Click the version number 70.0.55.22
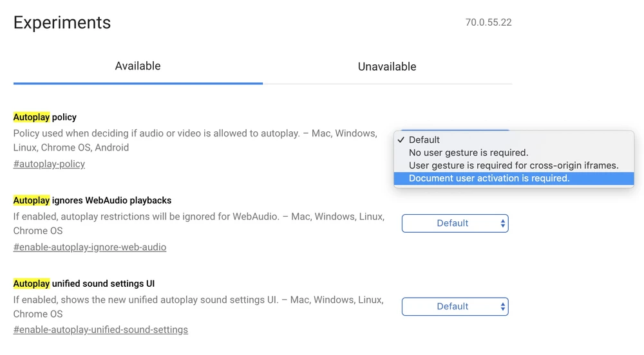The image size is (644, 355). 488,23
